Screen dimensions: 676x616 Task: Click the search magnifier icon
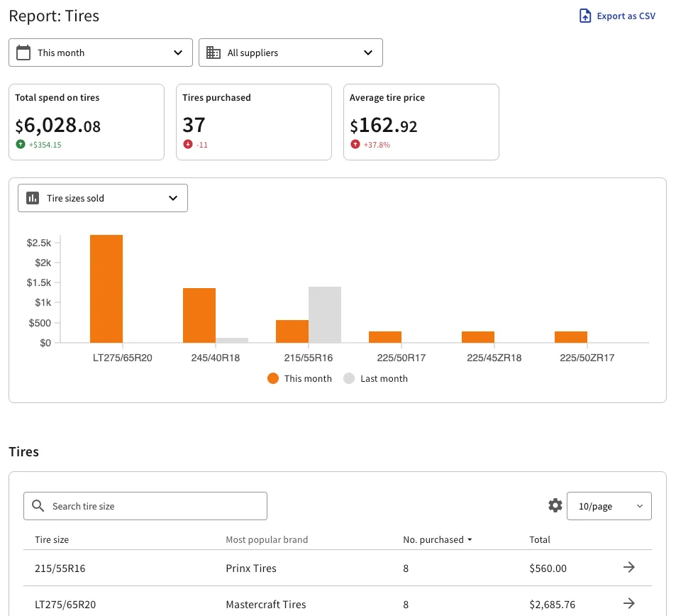coord(38,506)
